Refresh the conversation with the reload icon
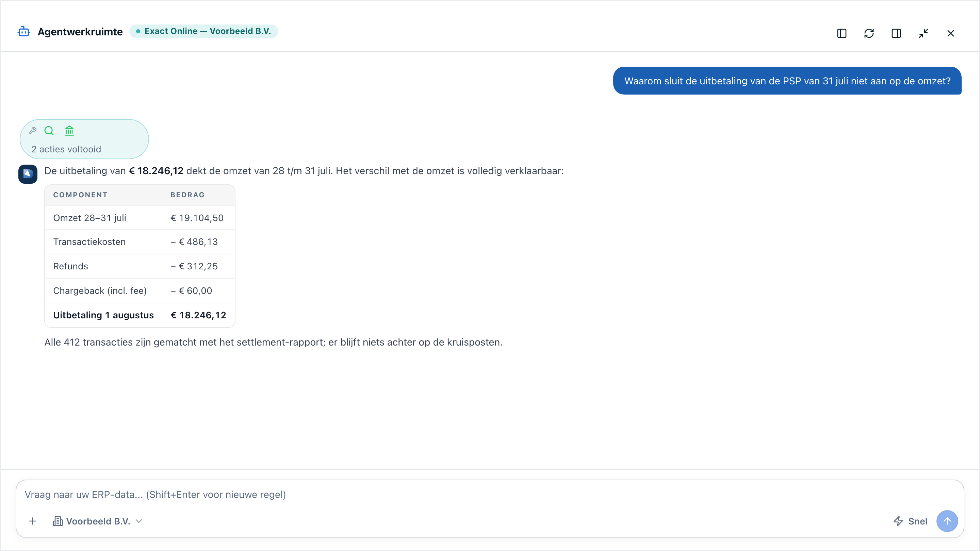 pos(869,33)
